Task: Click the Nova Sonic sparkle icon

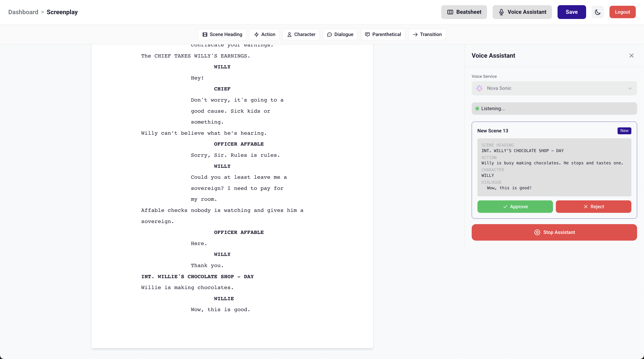Action: (x=479, y=88)
